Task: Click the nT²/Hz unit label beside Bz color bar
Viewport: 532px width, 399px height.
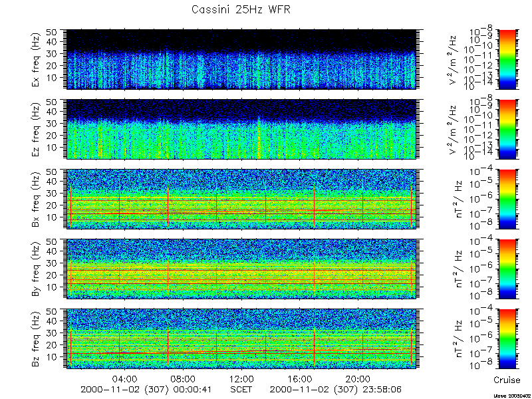Action: click(458, 339)
